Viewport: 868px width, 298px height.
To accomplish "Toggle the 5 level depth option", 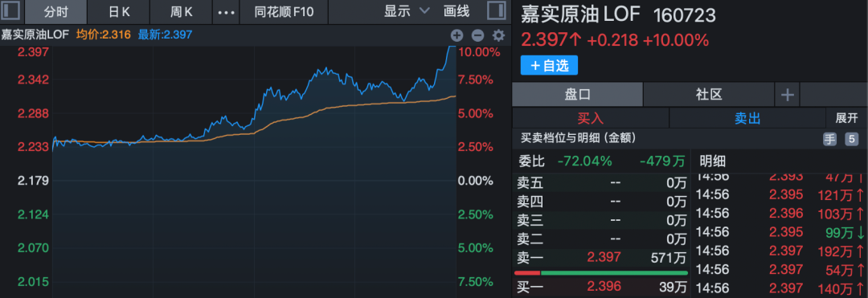I will pos(852,139).
